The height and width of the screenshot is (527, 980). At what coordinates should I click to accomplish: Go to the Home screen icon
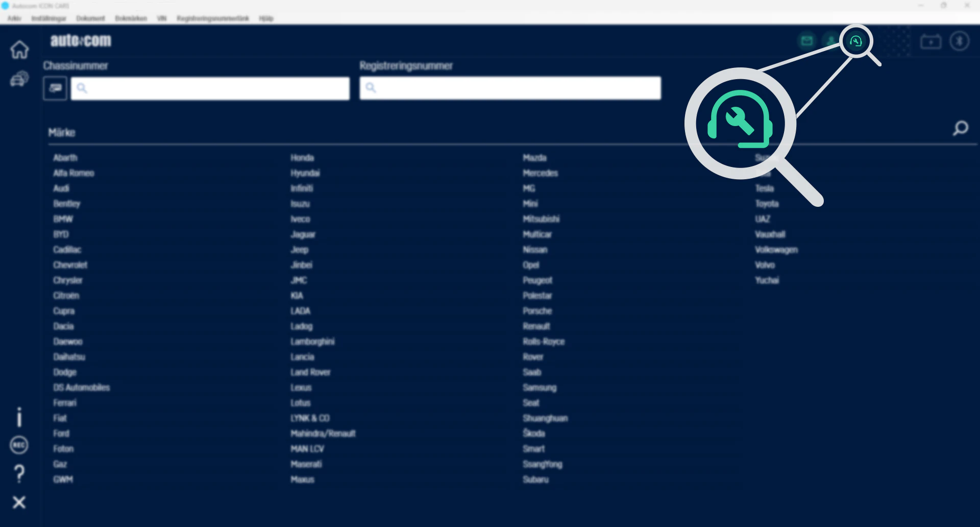(x=19, y=50)
